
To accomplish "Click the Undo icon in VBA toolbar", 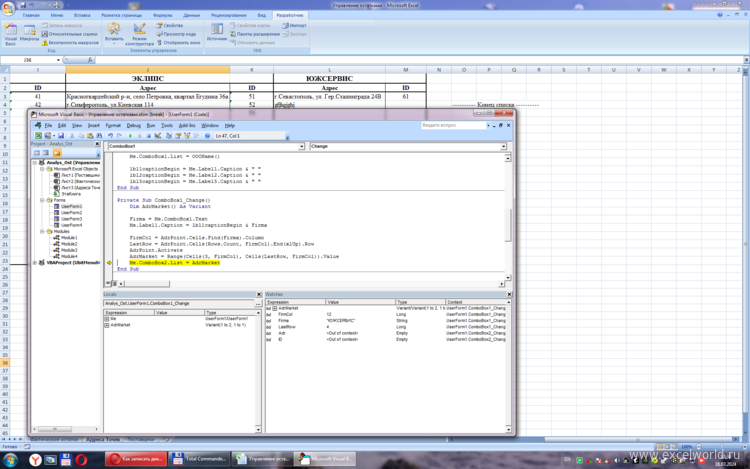I will (x=110, y=136).
